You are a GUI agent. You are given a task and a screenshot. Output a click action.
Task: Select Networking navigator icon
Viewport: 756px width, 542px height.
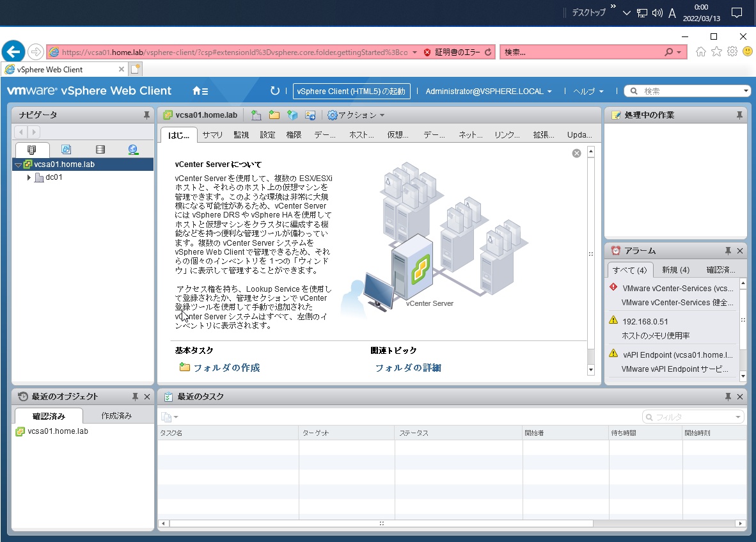pos(133,150)
